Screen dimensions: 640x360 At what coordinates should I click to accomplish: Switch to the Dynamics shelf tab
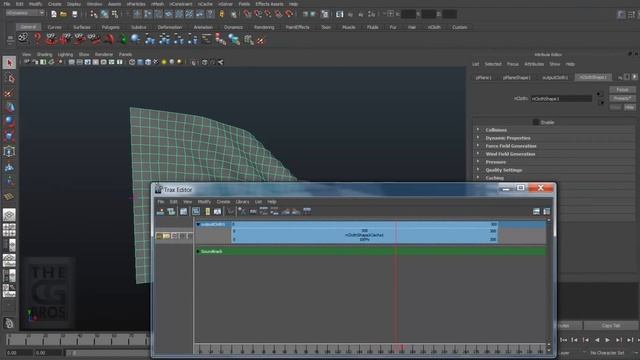tap(233, 27)
